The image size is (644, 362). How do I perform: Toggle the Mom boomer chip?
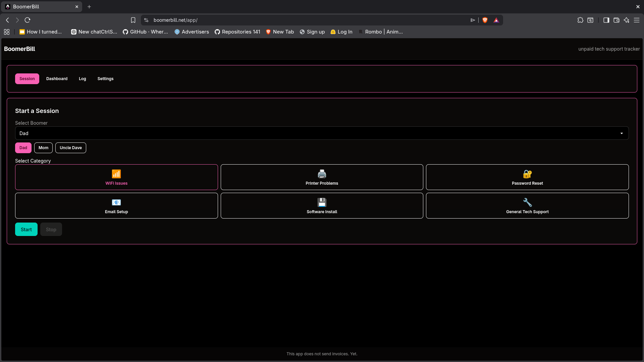point(43,148)
